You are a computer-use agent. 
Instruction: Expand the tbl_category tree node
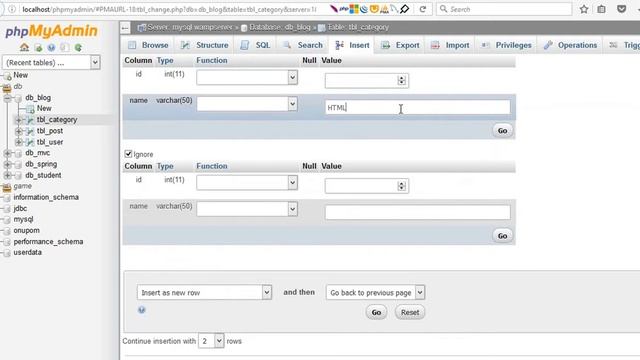point(18,120)
